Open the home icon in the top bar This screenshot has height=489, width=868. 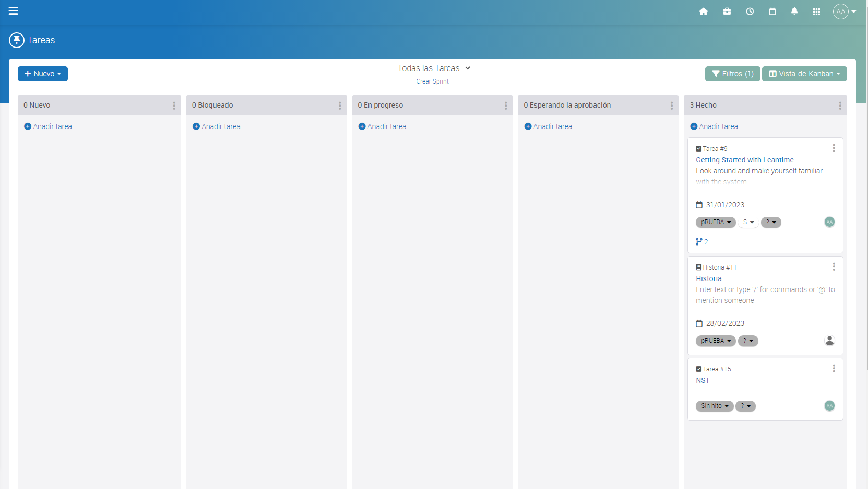click(x=703, y=11)
